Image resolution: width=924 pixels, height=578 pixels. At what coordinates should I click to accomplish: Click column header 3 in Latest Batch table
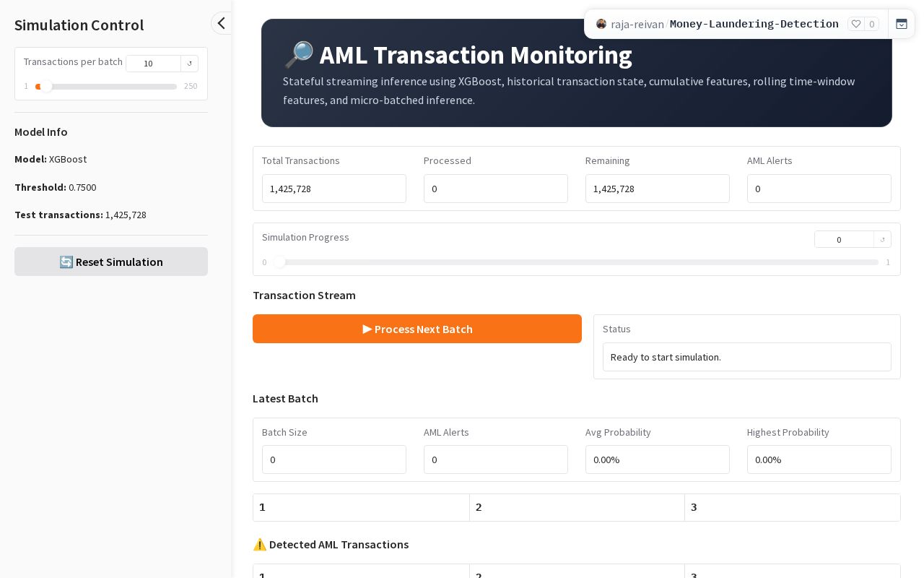point(792,507)
